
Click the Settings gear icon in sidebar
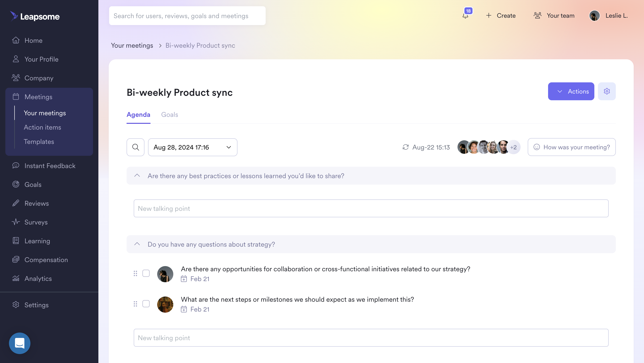point(16,305)
